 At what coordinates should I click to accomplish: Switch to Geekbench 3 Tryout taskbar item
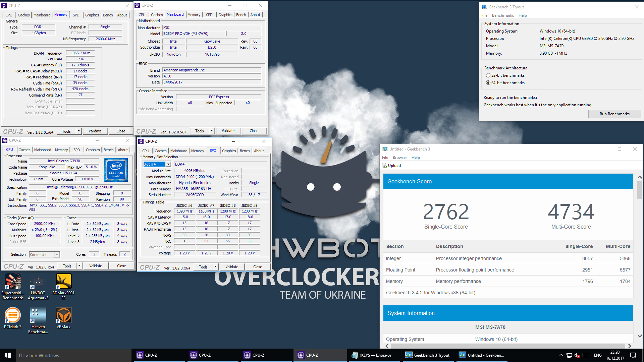pyautogui.click(x=429, y=355)
